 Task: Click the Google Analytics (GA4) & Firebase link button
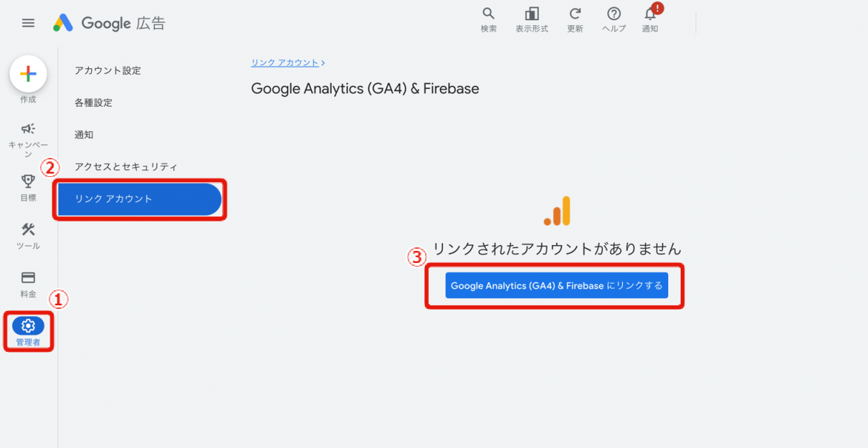(555, 285)
